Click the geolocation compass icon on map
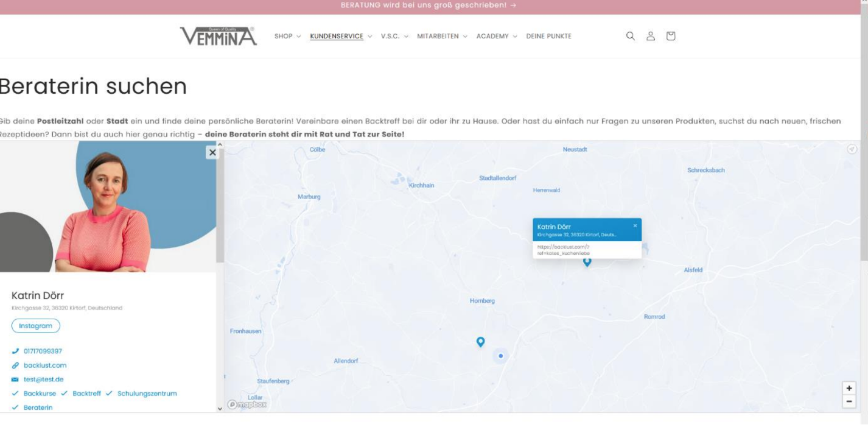 pyautogui.click(x=852, y=149)
